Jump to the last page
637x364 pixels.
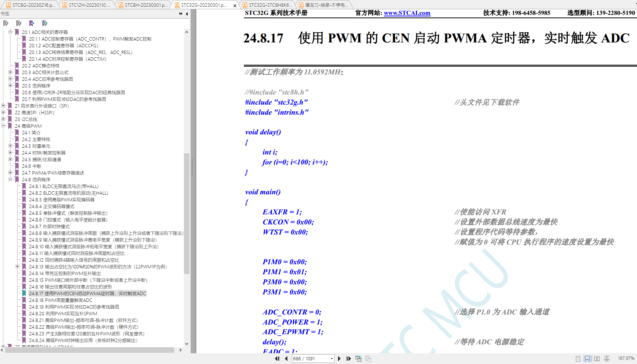348,359
